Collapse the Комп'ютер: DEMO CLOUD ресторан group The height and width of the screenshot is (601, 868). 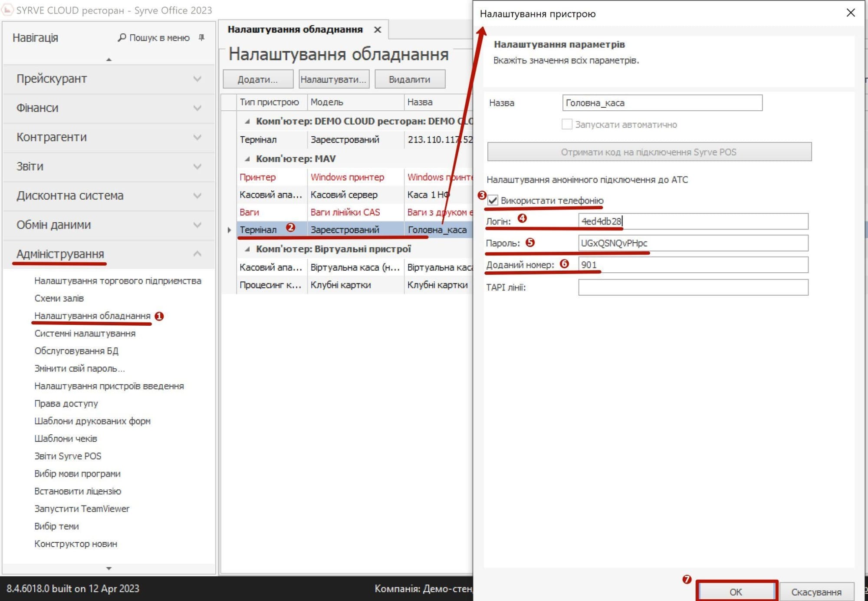247,122
